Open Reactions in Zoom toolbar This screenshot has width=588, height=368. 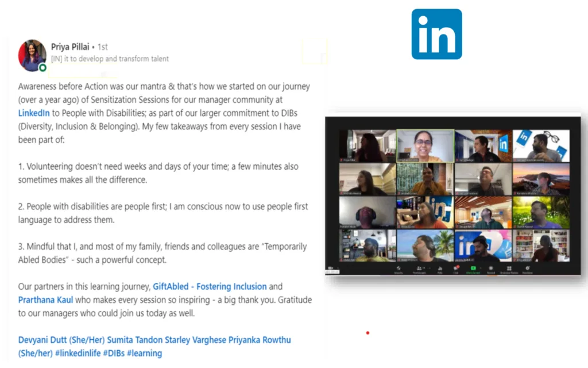pos(528,270)
